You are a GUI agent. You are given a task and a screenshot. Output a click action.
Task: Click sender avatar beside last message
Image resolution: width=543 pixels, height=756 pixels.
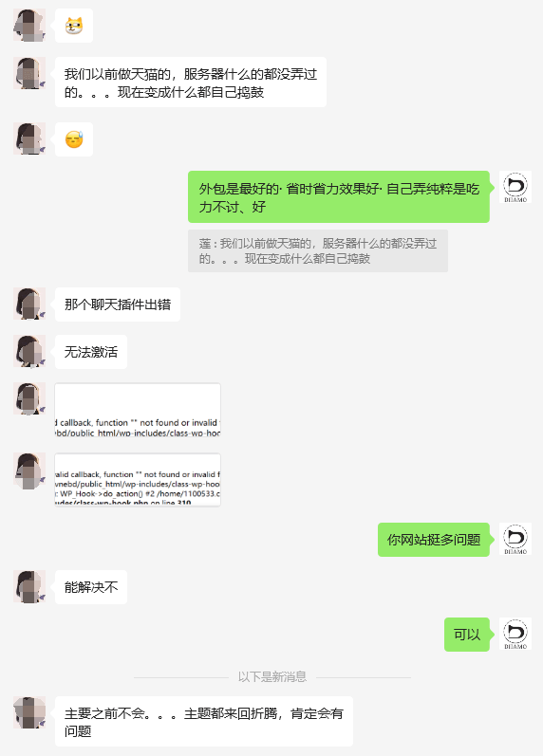[x=29, y=712]
